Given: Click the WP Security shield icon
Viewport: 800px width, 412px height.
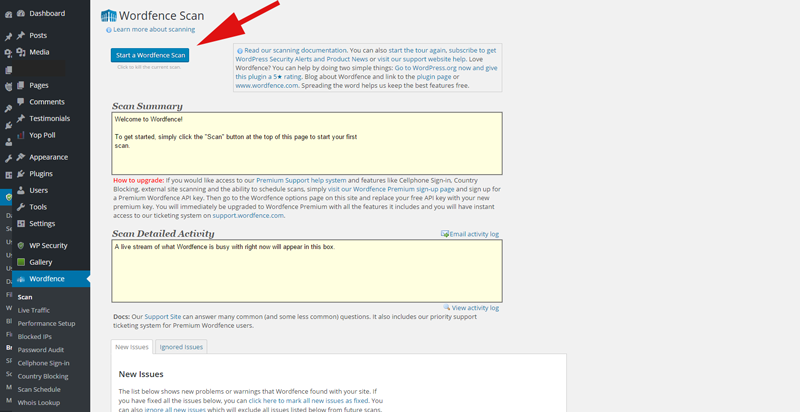Looking at the screenshot, I should tap(20, 245).
